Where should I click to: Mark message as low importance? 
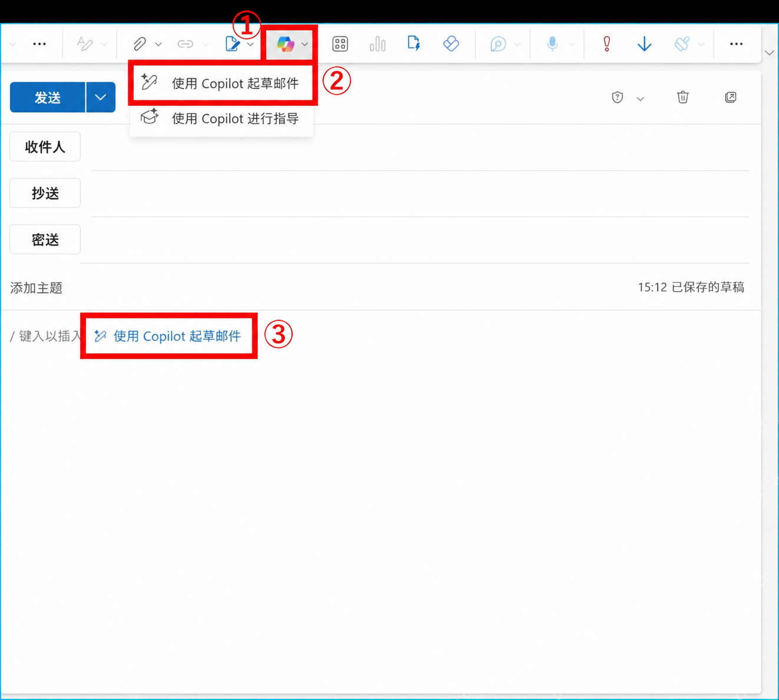tap(645, 44)
